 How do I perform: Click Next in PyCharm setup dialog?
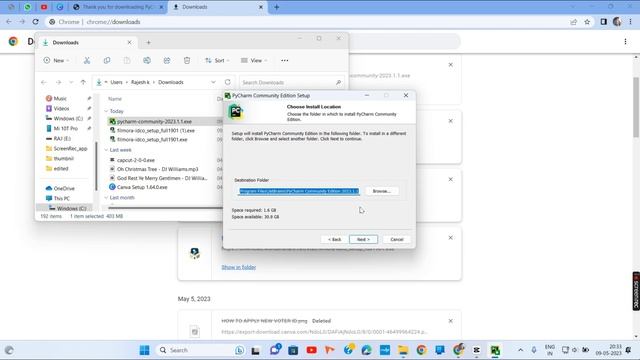point(363,239)
